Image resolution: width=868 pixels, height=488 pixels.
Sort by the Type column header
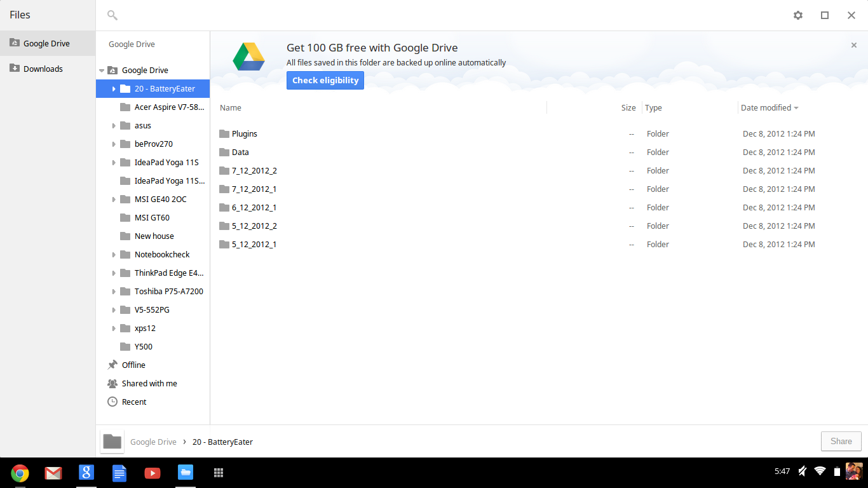(x=653, y=108)
